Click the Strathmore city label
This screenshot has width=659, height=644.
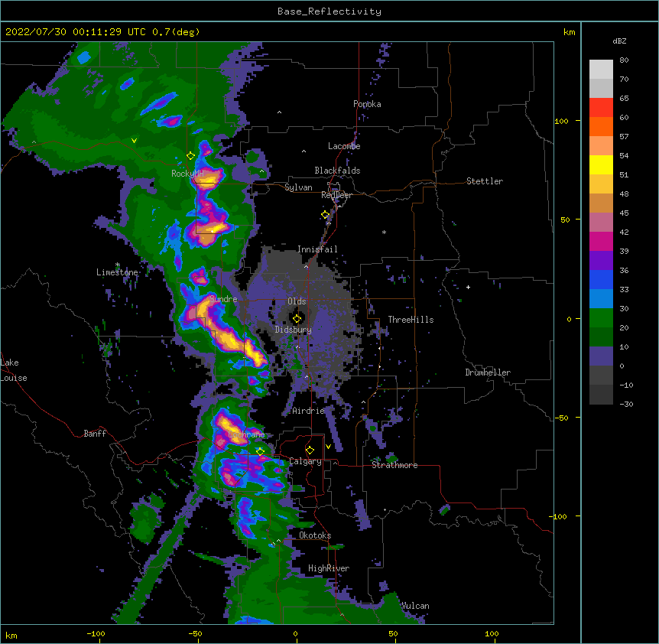(394, 465)
